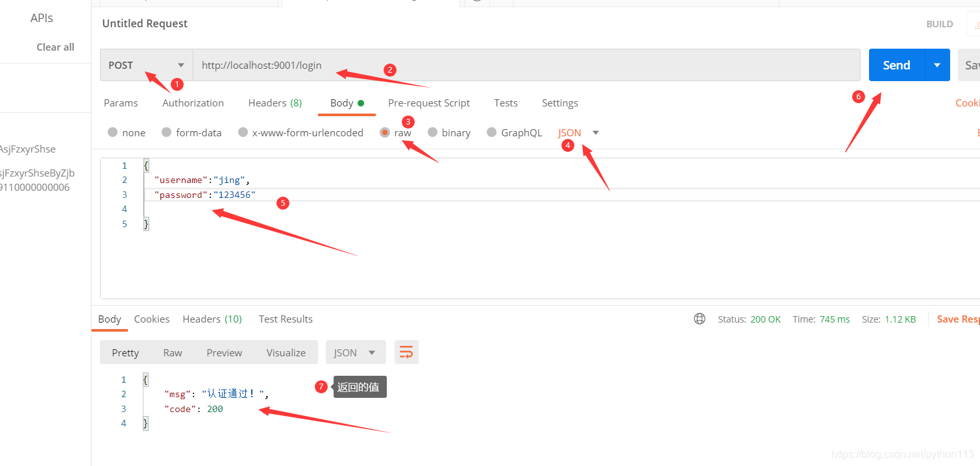The width and height of the screenshot is (980, 466).
Task: Switch to the Raw response view
Action: (173, 352)
